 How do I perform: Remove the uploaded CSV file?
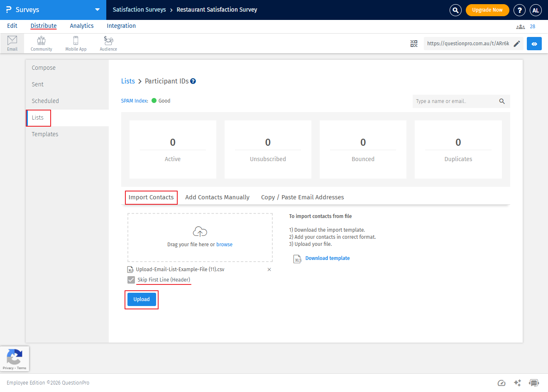pos(269,269)
